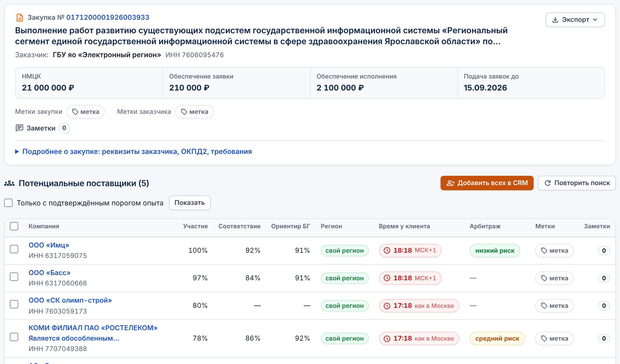Image resolution: width=620 pixels, height=364 pixels.
Task: Open the notes counter showing 0 next to Заметки
Action: point(64,128)
